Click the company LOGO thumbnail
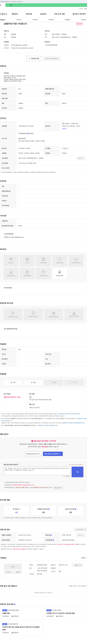The height and width of the screenshot is (644, 87). (13, 567)
